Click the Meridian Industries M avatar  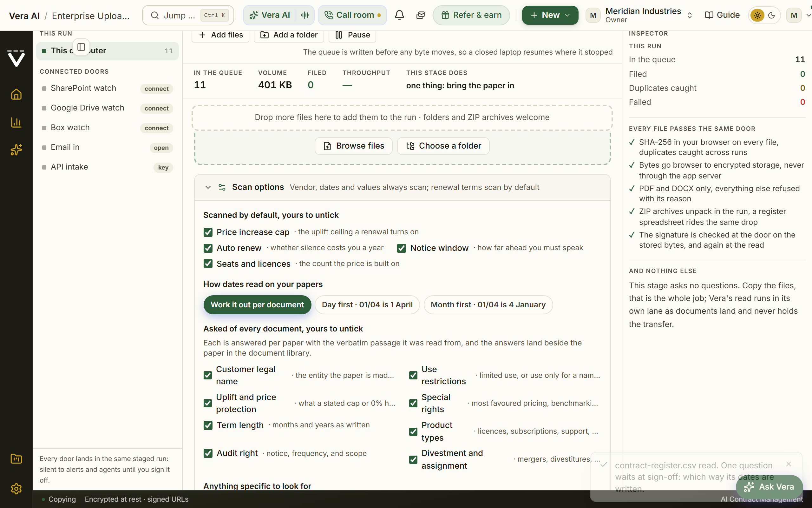click(593, 15)
